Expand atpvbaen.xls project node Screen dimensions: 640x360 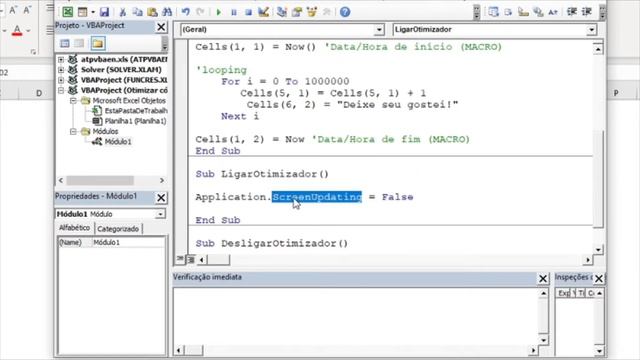pyautogui.click(x=61, y=60)
